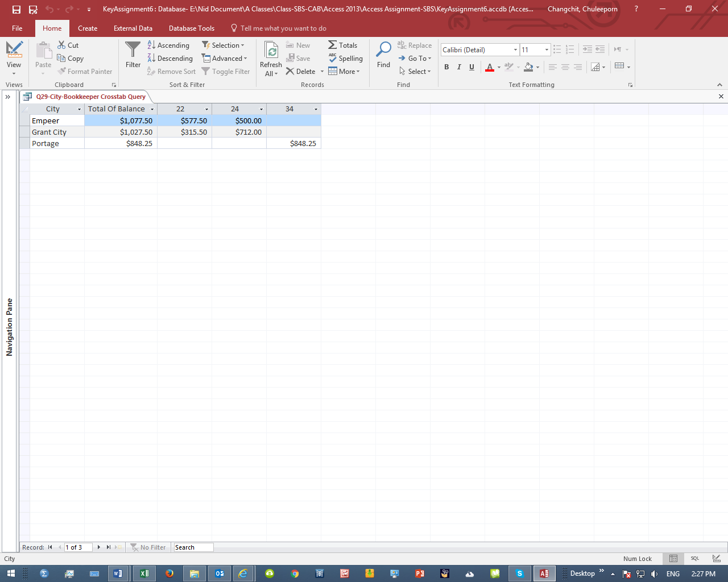Click the No Filter indicator
The width and height of the screenshot is (728, 582).
pos(148,547)
